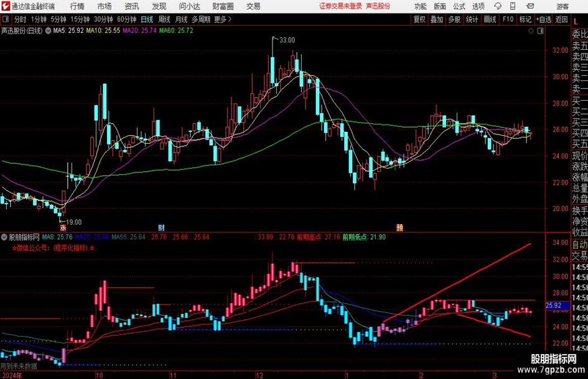Viewport: 588px width, 379px height.
Task: Open the 公式 menu
Action: tap(459, 6)
